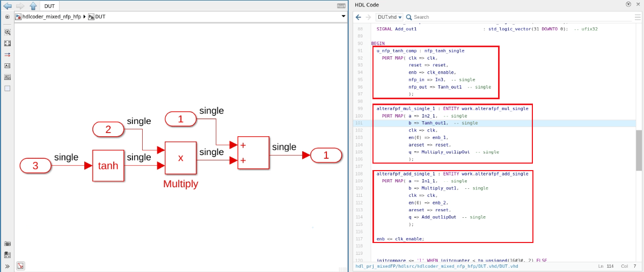644x272 pixels.
Task: Open the DUT.vhd file path link
Action: click(437, 266)
